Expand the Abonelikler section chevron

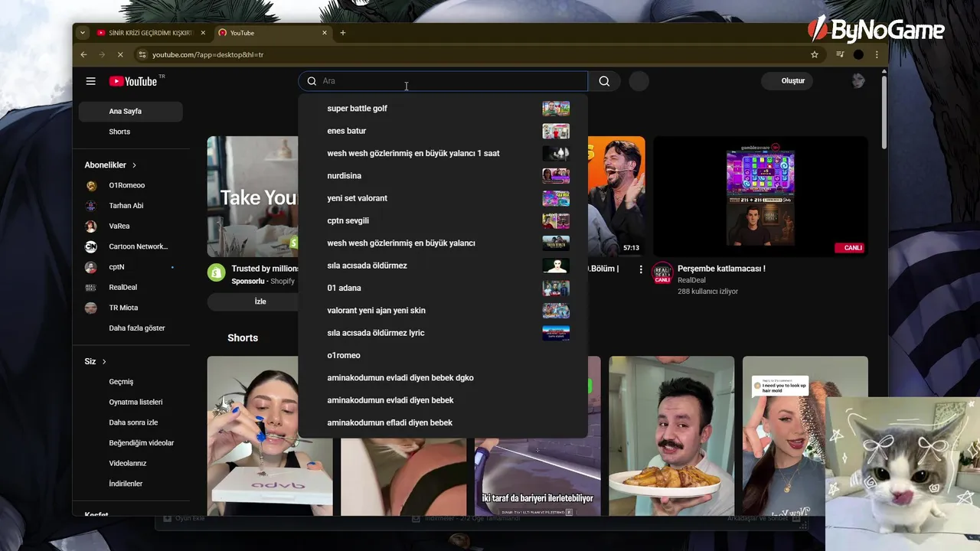(x=134, y=165)
